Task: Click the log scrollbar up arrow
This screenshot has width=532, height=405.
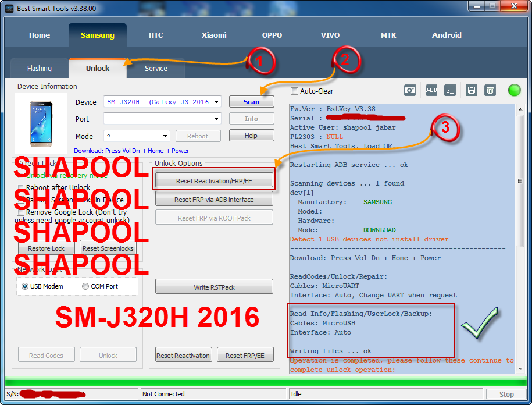Action: (520, 109)
